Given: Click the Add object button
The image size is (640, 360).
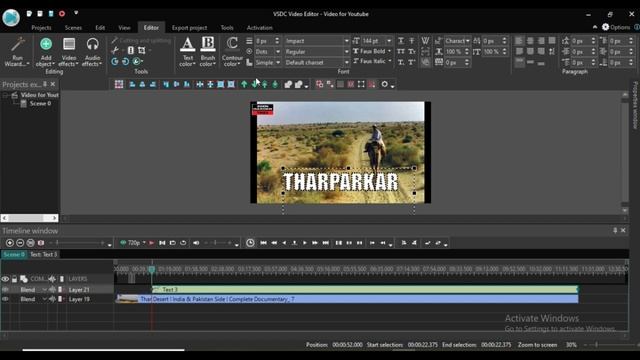Looking at the screenshot, I should tap(46, 51).
